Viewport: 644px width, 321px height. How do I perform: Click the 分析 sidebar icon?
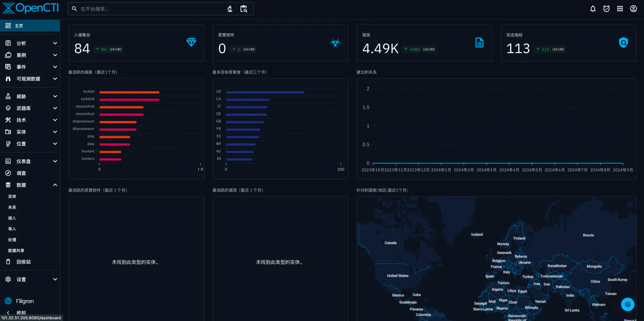pyautogui.click(x=8, y=43)
